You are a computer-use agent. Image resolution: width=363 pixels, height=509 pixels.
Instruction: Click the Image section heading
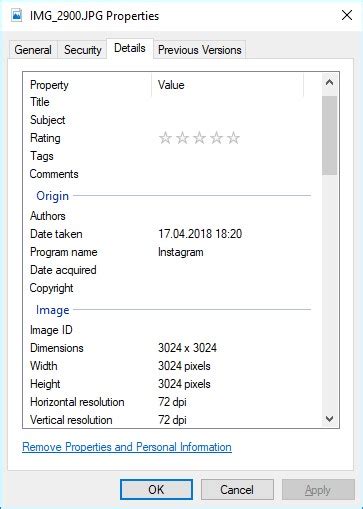point(52,310)
